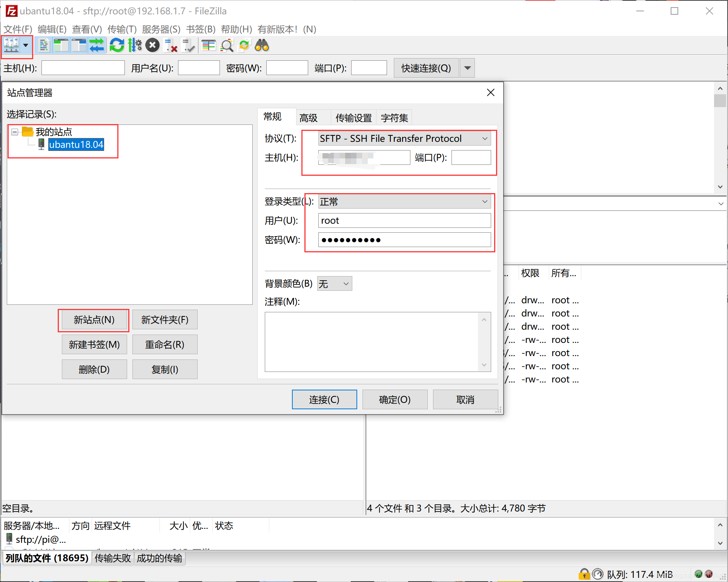Click the process queue icon

[x=135, y=46]
